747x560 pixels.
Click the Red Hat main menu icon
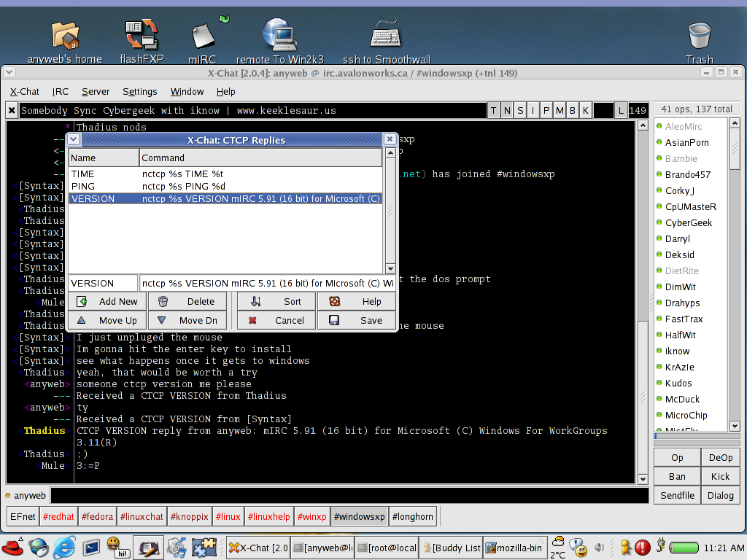(x=12, y=548)
